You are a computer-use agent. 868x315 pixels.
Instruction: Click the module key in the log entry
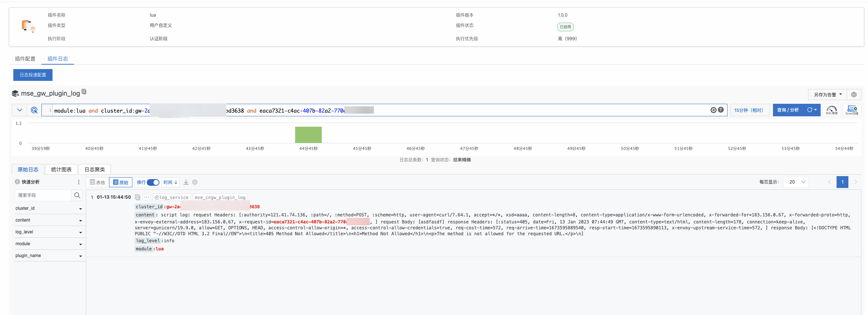click(x=144, y=249)
